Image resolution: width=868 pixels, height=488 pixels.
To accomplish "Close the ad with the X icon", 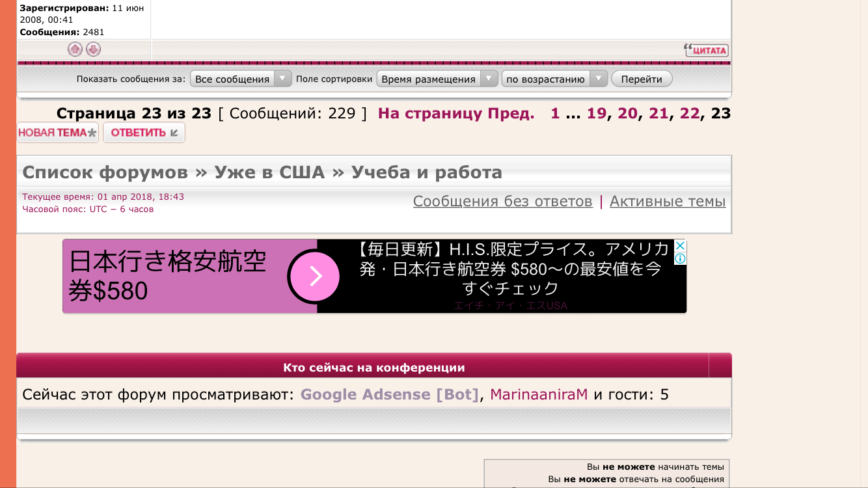I will pyautogui.click(x=679, y=246).
